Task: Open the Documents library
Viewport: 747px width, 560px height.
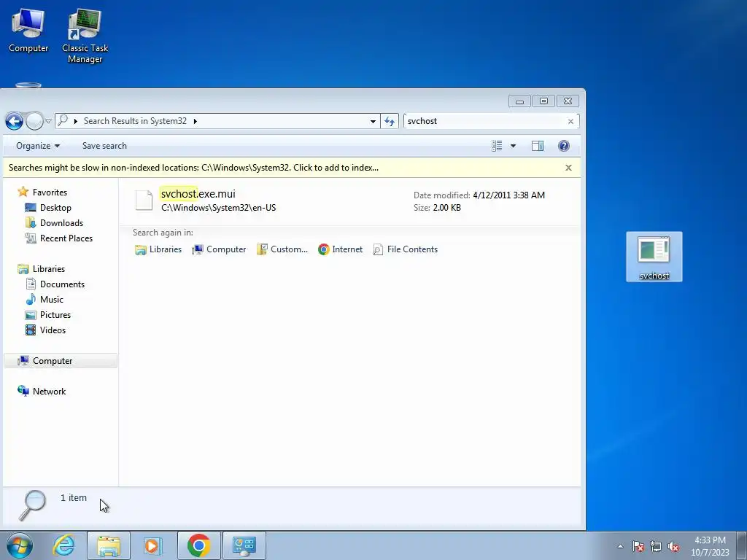Action: click(62, 284)
